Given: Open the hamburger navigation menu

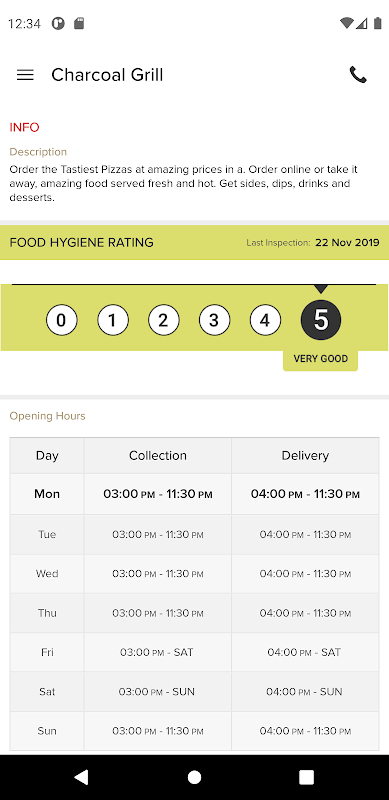Looking at the screenshot, I should [25, 75].
